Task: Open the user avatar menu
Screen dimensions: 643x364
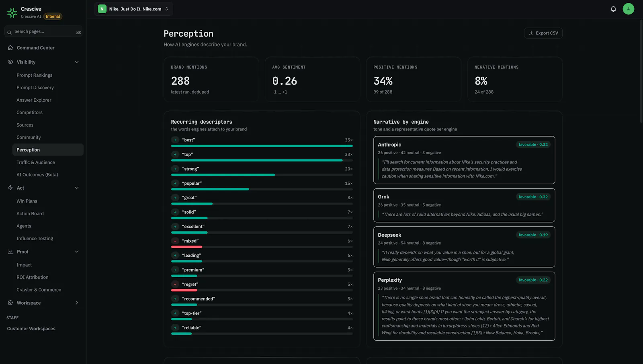Action: coord(628,9)
